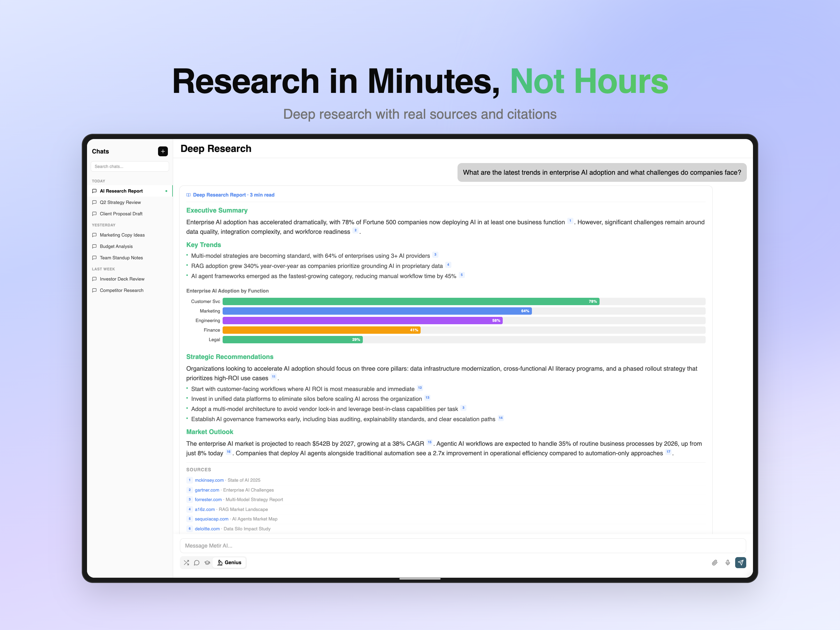Screen dimensions: 840x630
Task: Click citation 17 after automation-only approaches
Action: pyautogui.click(x=668, y=452)
